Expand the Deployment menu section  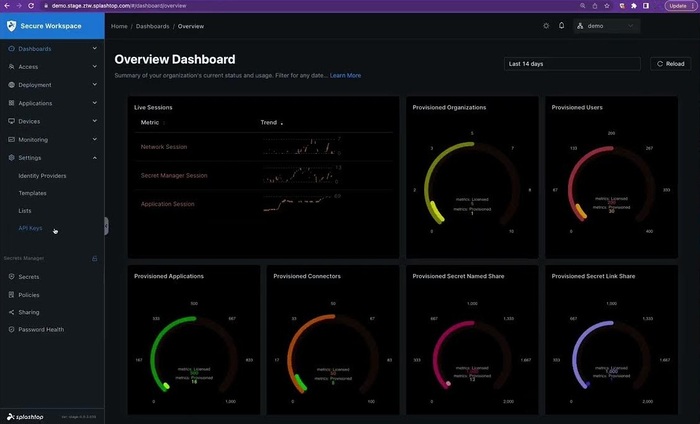(95, 85)
